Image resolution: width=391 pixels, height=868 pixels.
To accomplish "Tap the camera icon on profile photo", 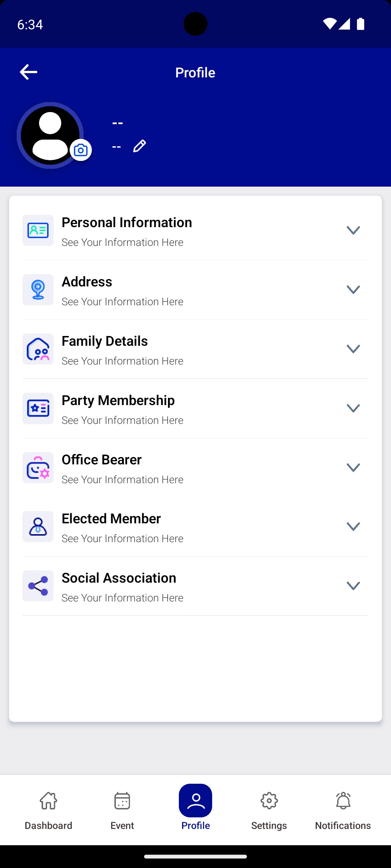I will point(81,150).
